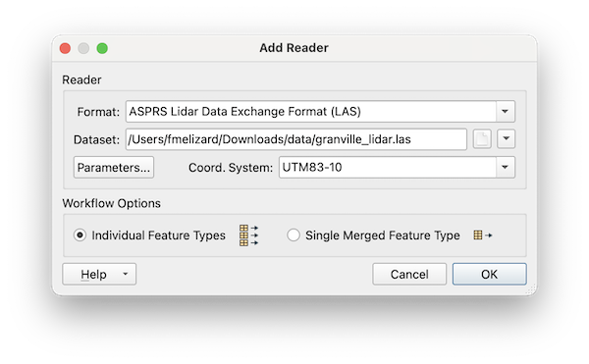Viewport: 589px width, 364px height.
Task: Close the Add Reader dialog with red button
Action: pos(65,48)
